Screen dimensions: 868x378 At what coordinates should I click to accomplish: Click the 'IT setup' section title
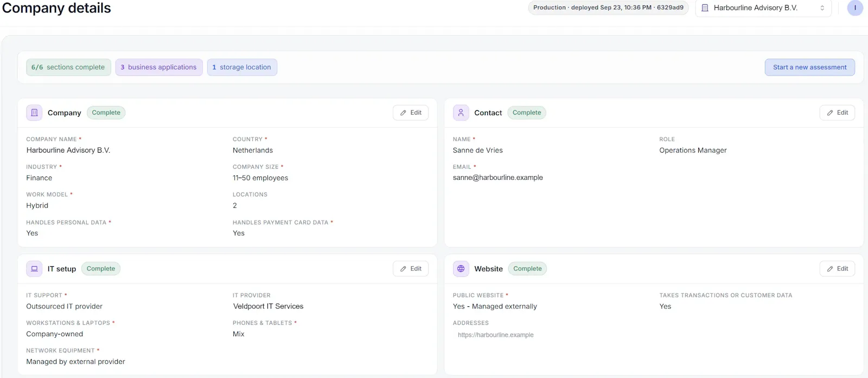[62, 269]
